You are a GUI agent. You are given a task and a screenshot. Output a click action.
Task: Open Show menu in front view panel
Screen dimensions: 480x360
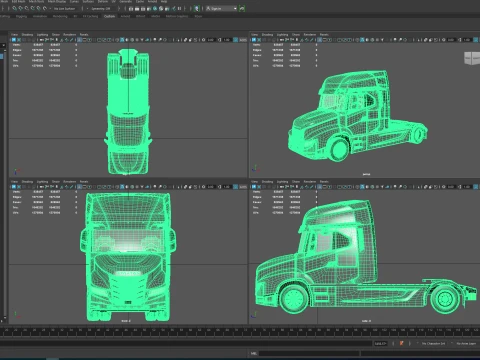tap(56, 182)
